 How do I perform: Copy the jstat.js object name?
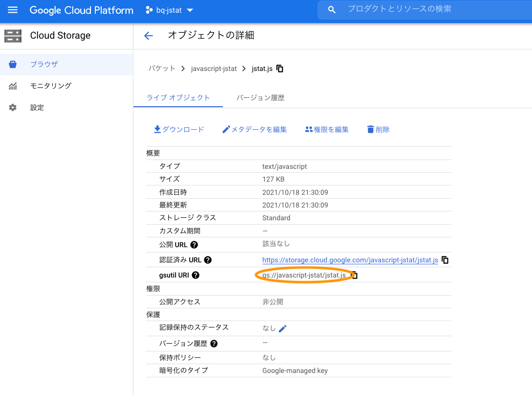280,69
